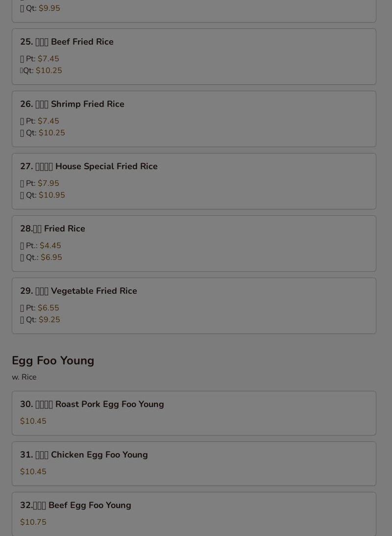Click Fried Rice quart price $6.95

click(51, 257)
